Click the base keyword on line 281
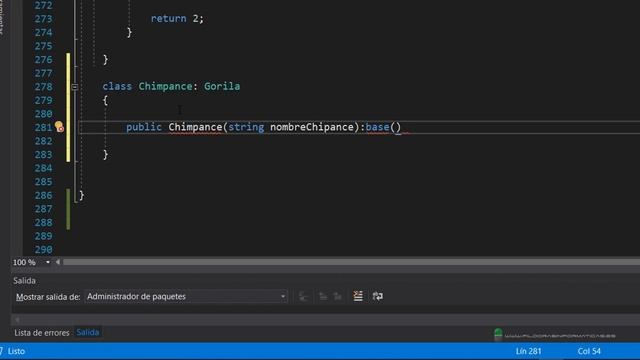This screenshot has width=640, height=360. tap(377, 127)
